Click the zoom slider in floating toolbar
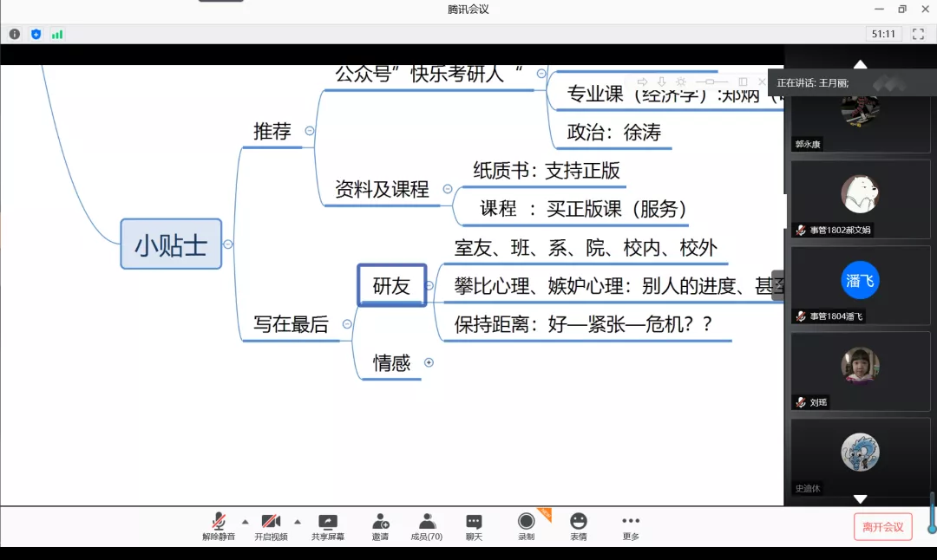Viewport: 937px width, 560px height. point(711,81)
